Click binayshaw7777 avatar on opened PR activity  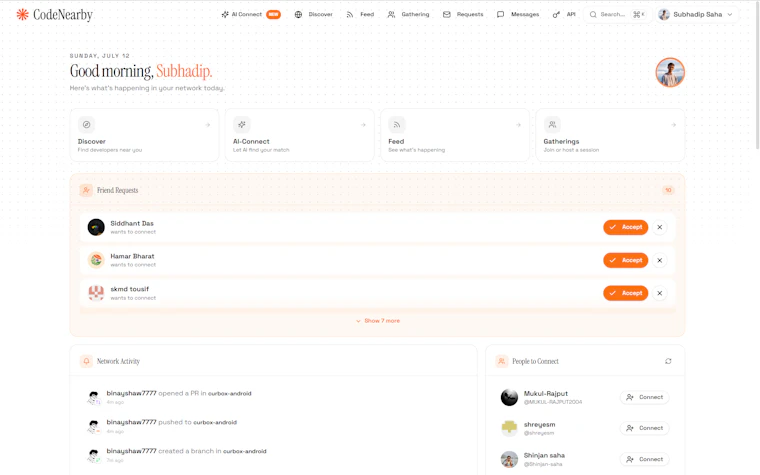(x=94, y=397)
